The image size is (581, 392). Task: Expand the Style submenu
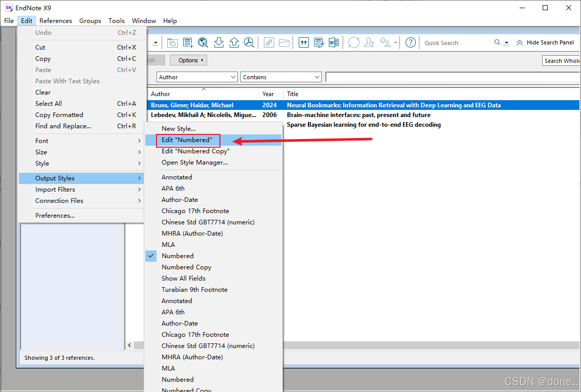click(x=81, y=163)
